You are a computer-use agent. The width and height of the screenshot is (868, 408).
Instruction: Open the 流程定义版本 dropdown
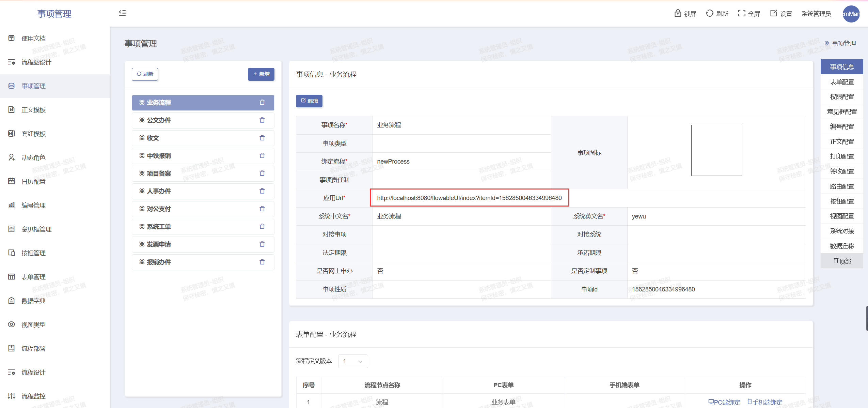point(353,361)
